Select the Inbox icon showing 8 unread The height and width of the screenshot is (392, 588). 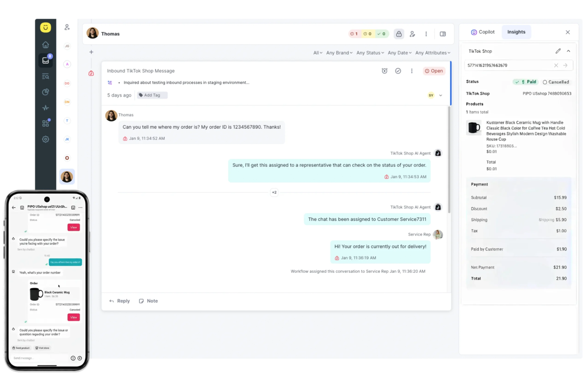point(45,60)
